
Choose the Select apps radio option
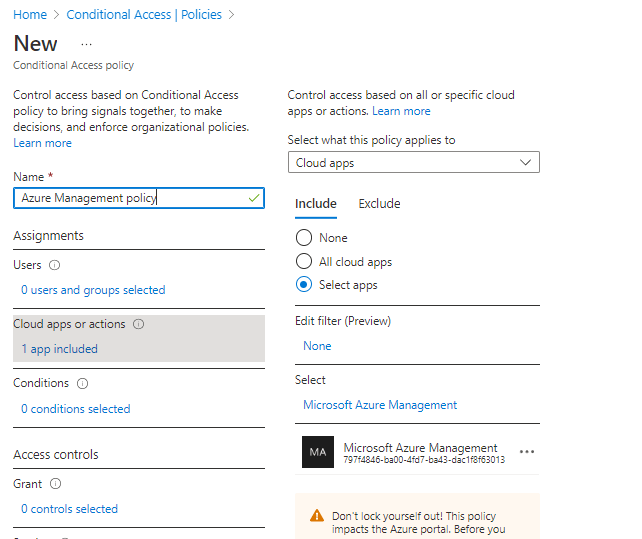click(304, 285)
